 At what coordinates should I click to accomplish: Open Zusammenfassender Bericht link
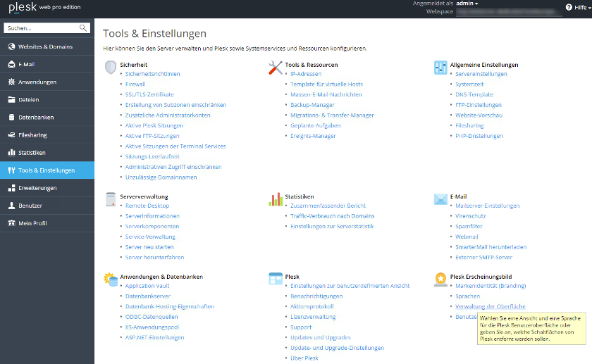[x=328, y=206]
